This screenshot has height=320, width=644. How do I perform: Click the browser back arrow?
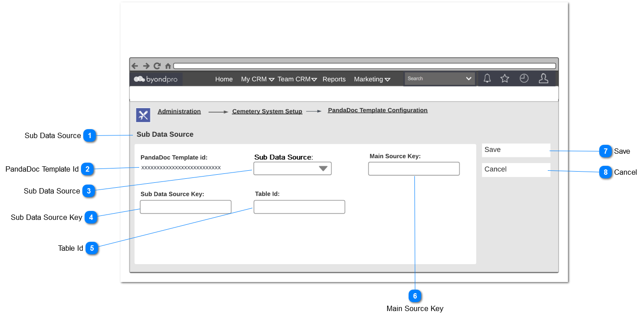(x=135, y=66)
